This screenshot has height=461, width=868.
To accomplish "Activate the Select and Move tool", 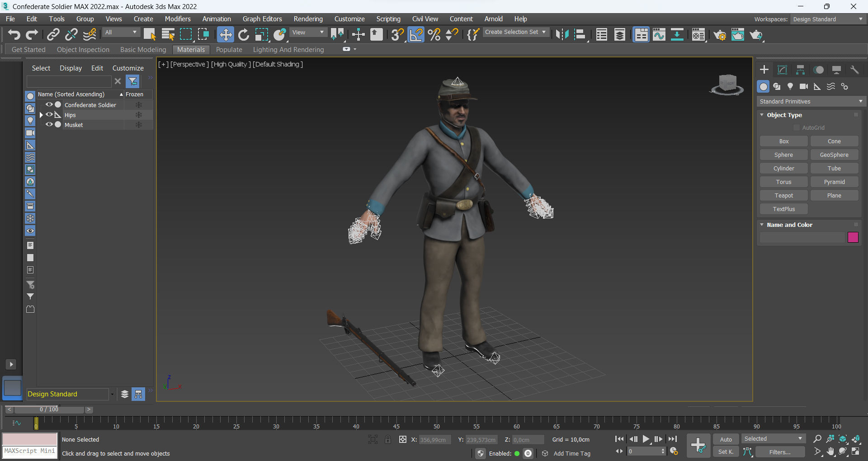I will [x=225, y=35].
